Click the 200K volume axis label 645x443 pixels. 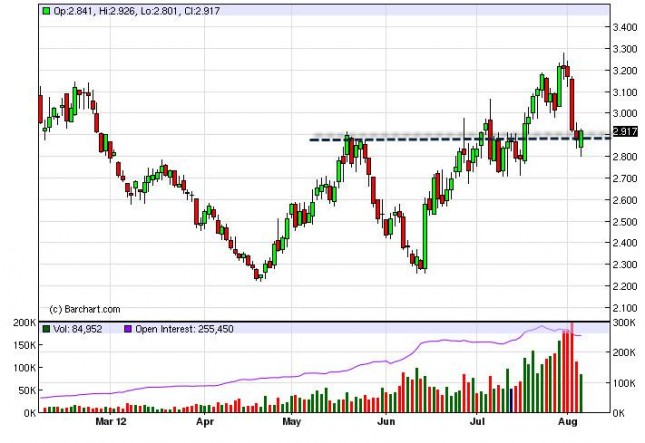(25, 322)
